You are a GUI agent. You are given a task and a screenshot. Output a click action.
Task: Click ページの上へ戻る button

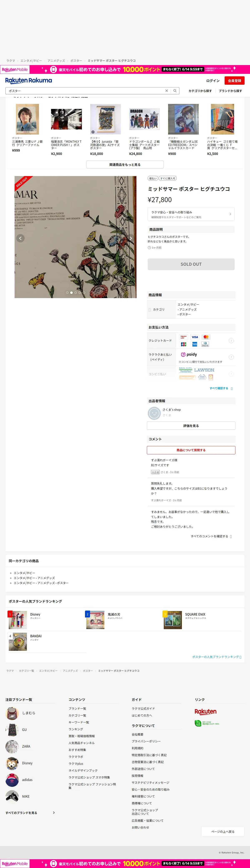223,831
